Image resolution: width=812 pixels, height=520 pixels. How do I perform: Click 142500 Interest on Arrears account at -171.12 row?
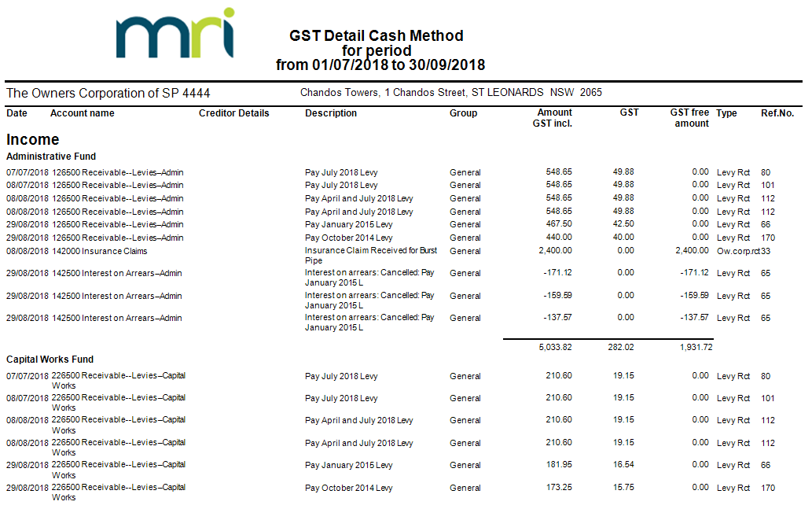[x=117, y=273]
